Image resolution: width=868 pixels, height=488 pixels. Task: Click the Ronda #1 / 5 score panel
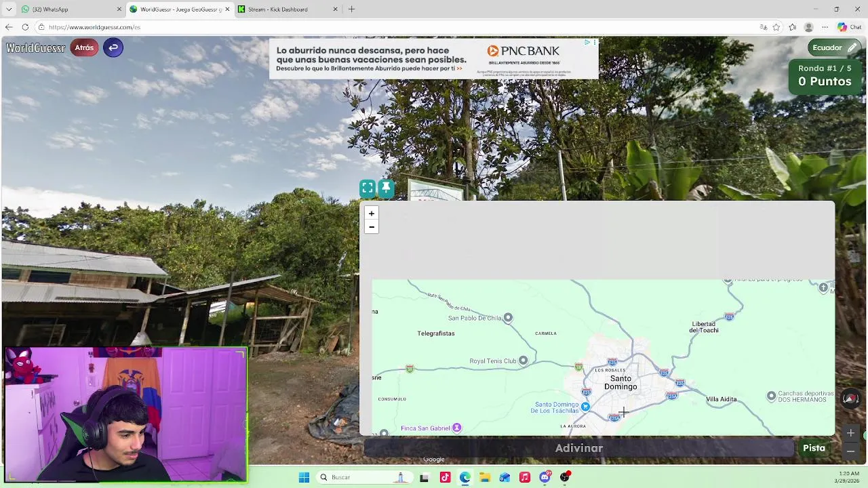click(825, 75)
